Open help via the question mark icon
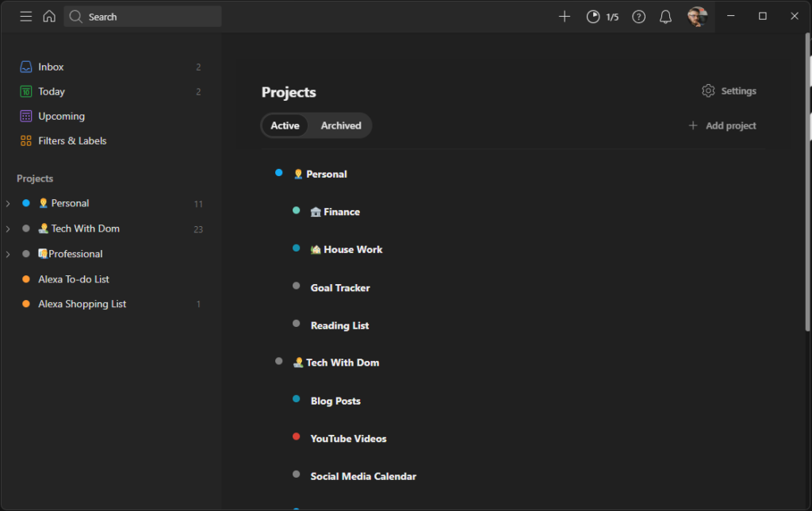 (638, 16)
